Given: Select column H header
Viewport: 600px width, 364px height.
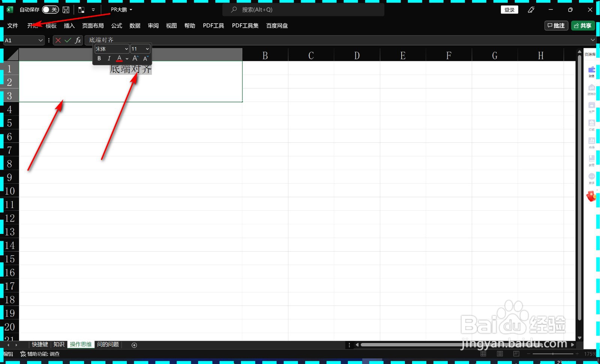Looking at the screenshot, I should point(540,55).
